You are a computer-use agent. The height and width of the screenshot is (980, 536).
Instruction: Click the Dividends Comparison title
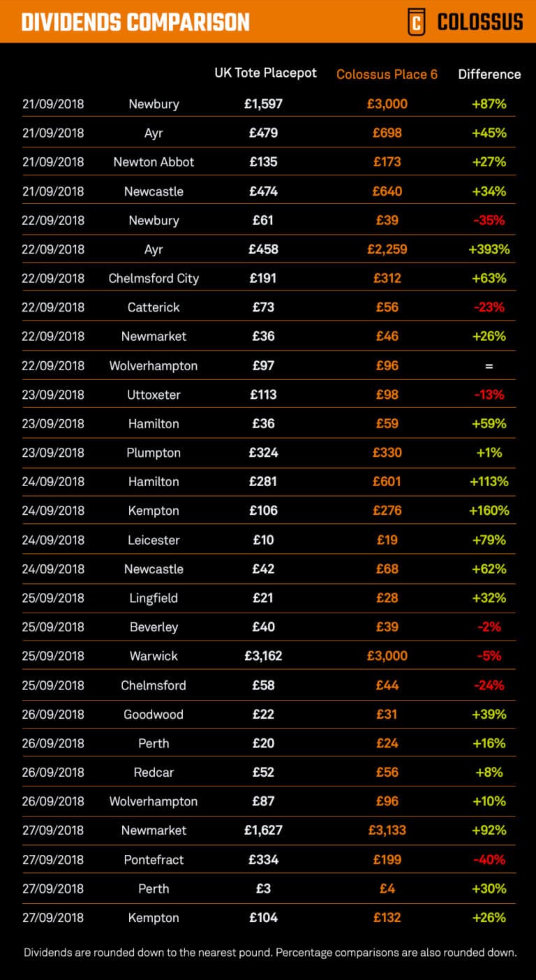coord(135,22)
